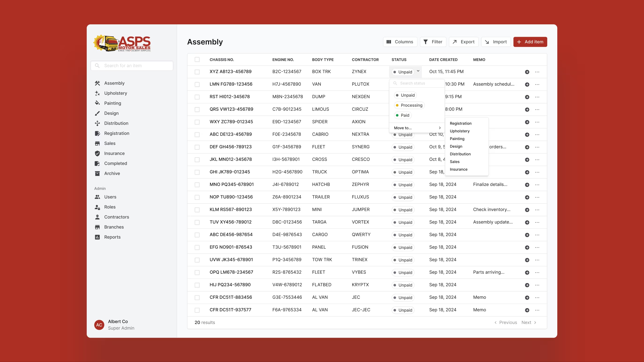The height and width of the screenshot is (362, 644).
Task: Focus the Search status field
Action: [x=417, y=83]
